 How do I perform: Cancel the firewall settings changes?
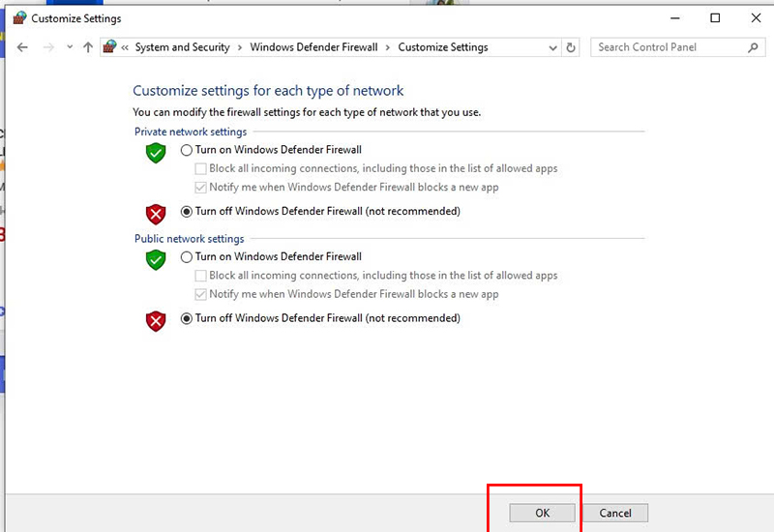tap(615, 513)
